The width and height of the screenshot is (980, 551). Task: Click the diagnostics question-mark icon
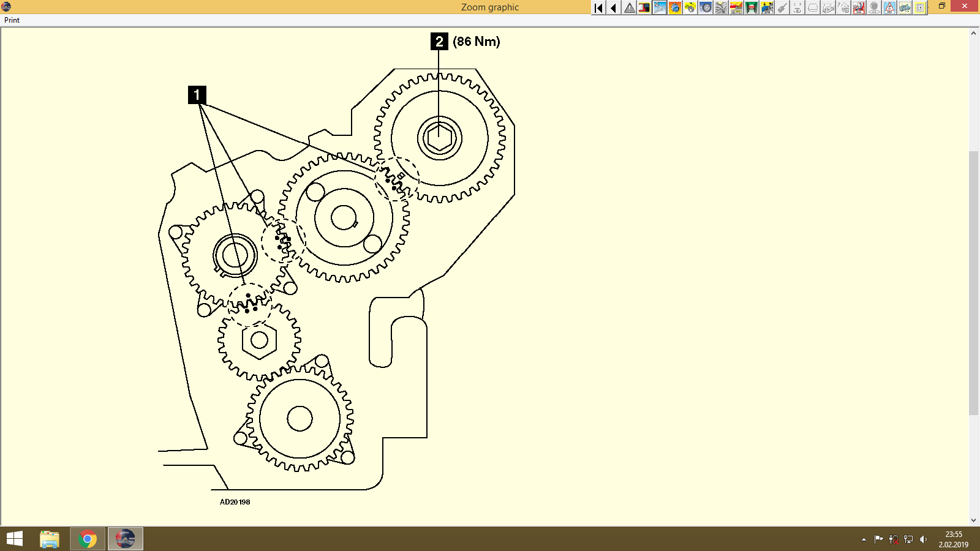(x=842, y=8)
